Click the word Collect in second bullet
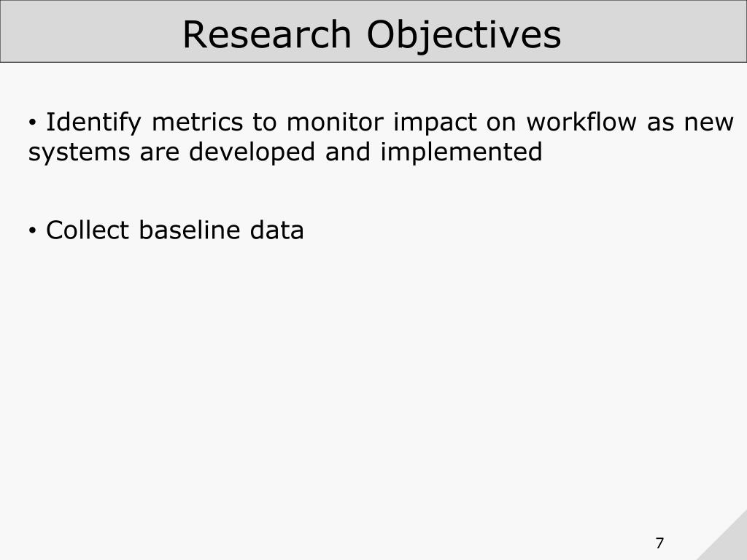The image size is (747, 560). (x=88, y=230)
